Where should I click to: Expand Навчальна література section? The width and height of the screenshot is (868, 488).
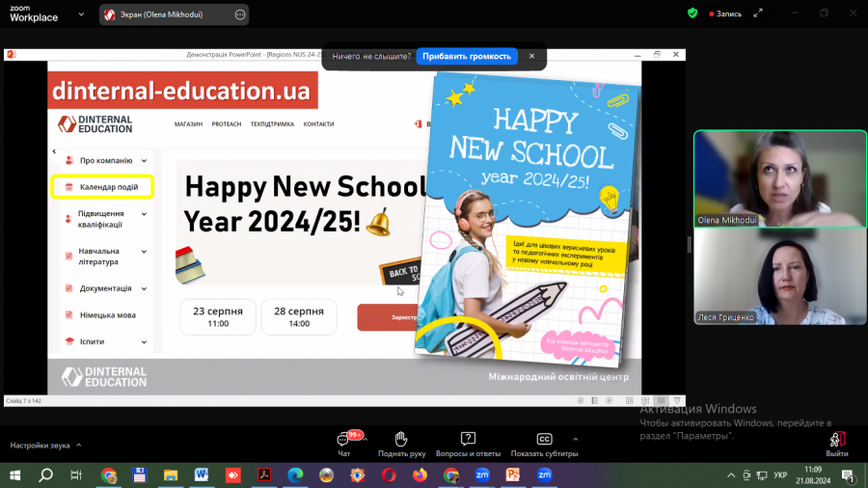coord(144,252)
